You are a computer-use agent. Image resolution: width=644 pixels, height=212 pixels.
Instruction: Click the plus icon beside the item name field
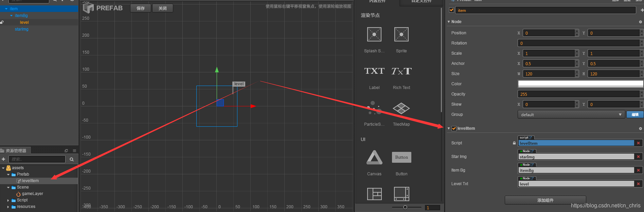click(642, 10)
